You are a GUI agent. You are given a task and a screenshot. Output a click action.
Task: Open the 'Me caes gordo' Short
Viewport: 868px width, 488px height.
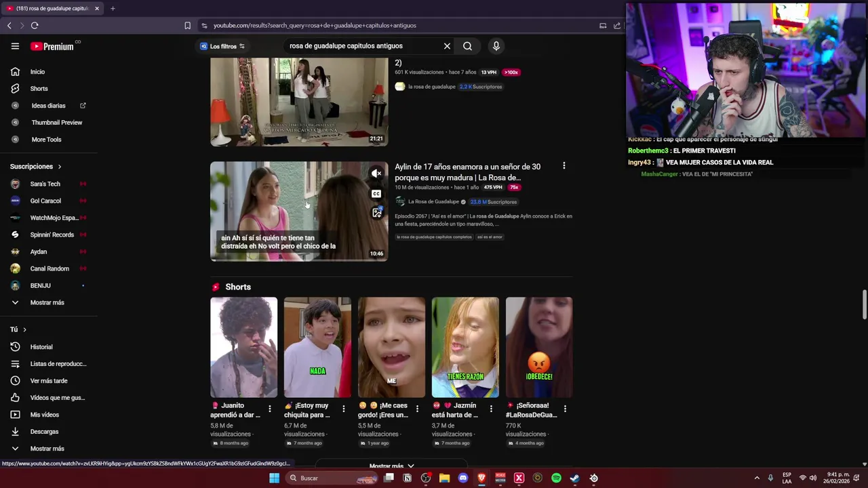point(391,347)
